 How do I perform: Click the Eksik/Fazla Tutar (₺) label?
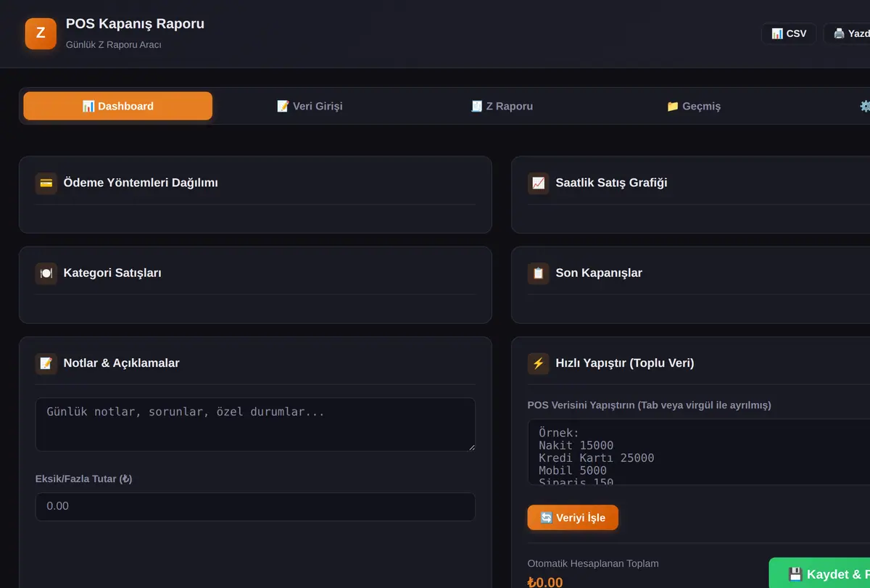click(x=83, y=479)
